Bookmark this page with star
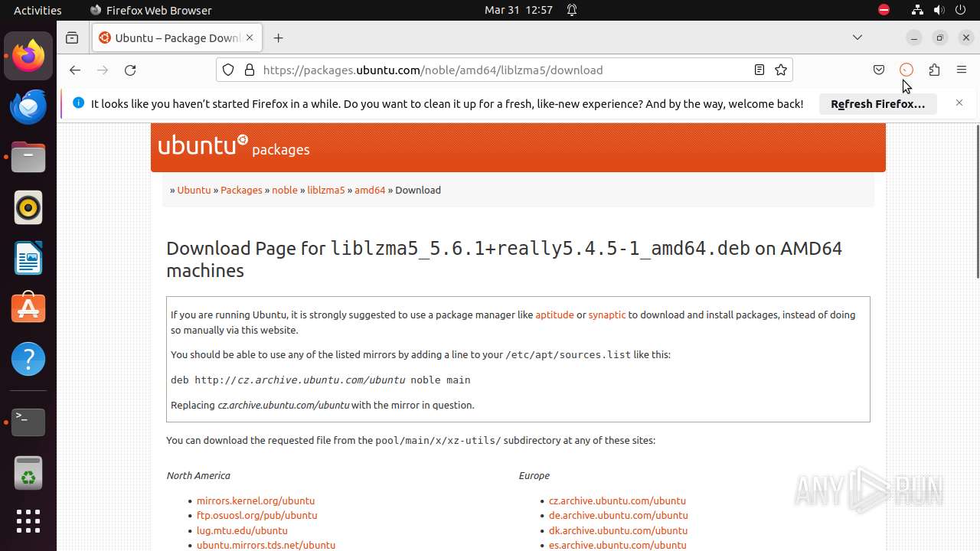The height and width of the screenshot is (551, 980). click(781, 70)
